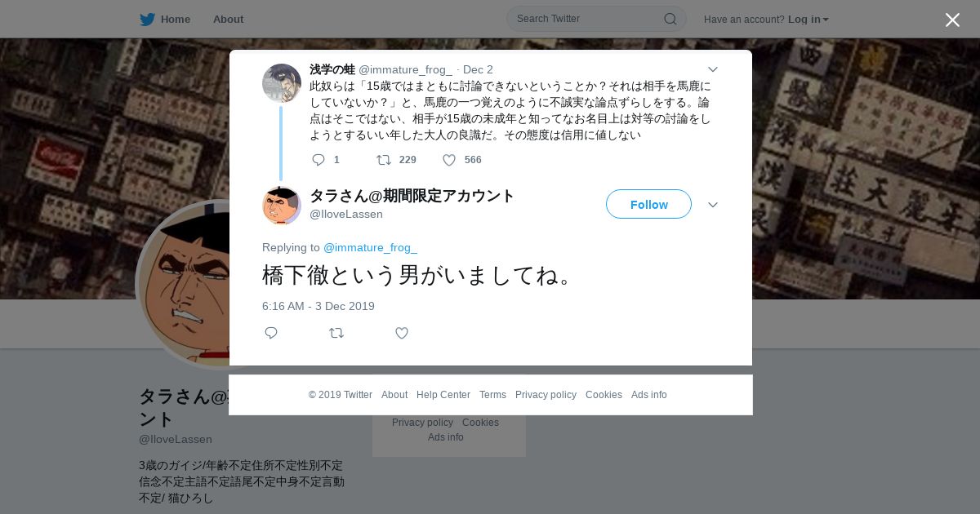Follow the @IloveLassen account
The height and width of the screenshot is (514, 980).
648,204
